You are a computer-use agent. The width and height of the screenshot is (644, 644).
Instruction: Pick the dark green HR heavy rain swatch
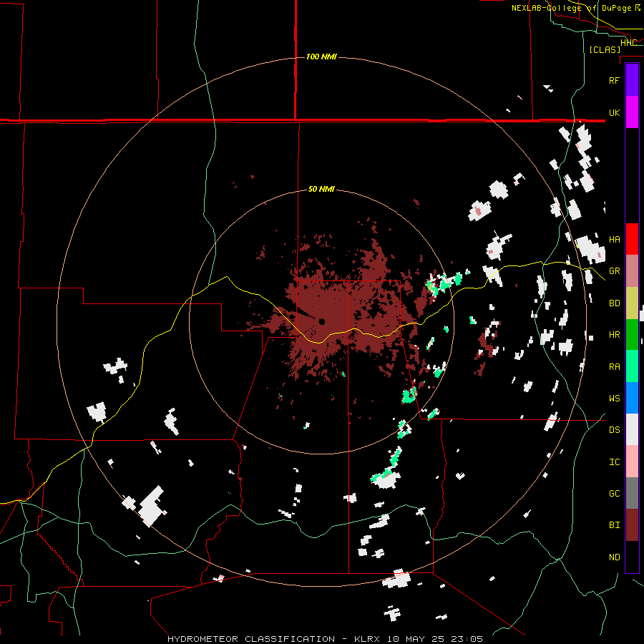(632, 335)
